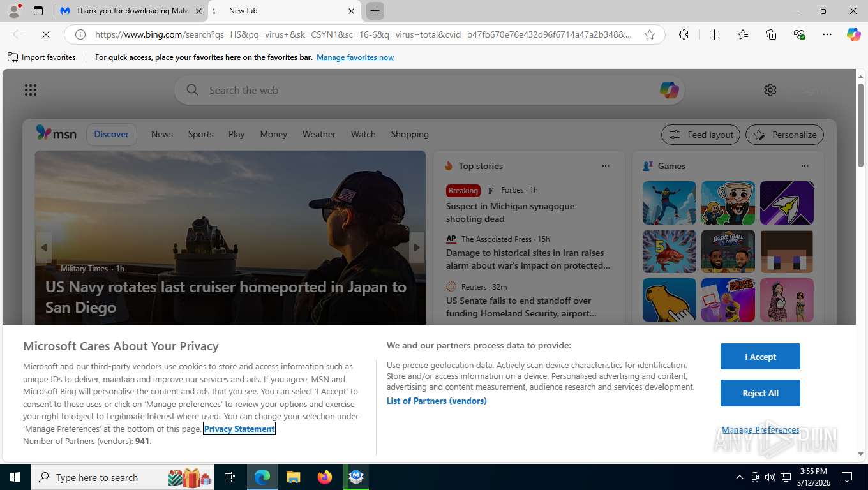The image size is (868, 490).
Task: Open Task View on taskbar
Action: (x=230, y=477)
